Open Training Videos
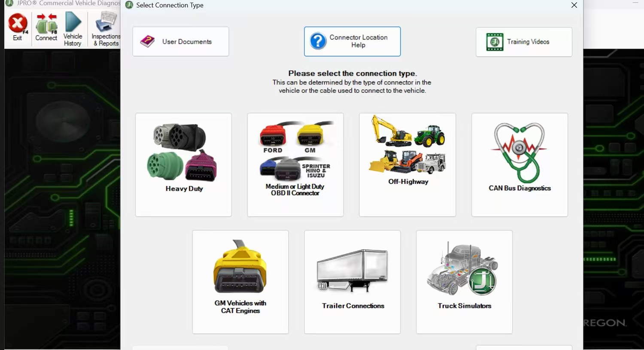Image resolution: width=644 pixels, height=350 pixels. 524,42
